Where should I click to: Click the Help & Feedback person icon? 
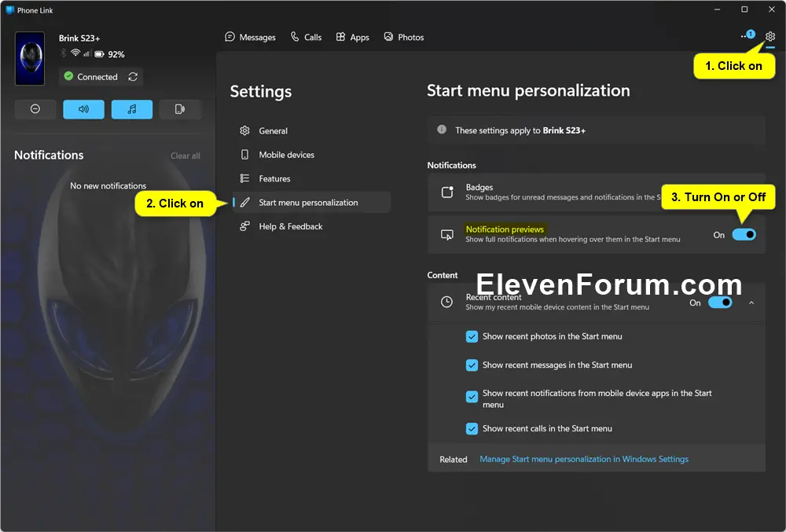point(244,226)
